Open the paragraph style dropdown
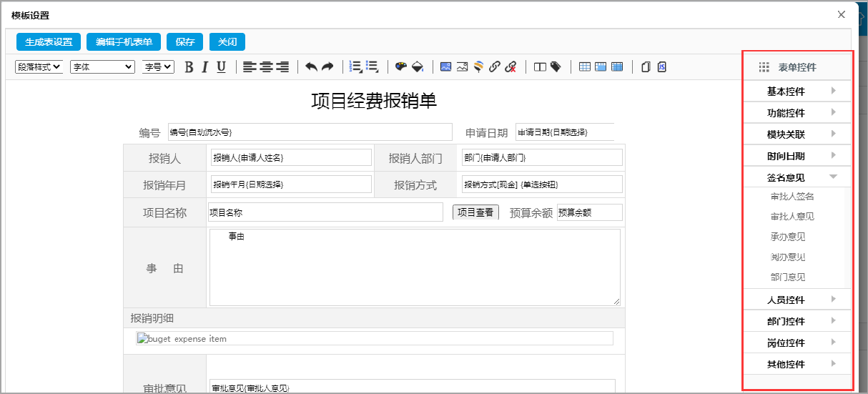868x394 pixels. pyautogui.click(x=39, y=67)
